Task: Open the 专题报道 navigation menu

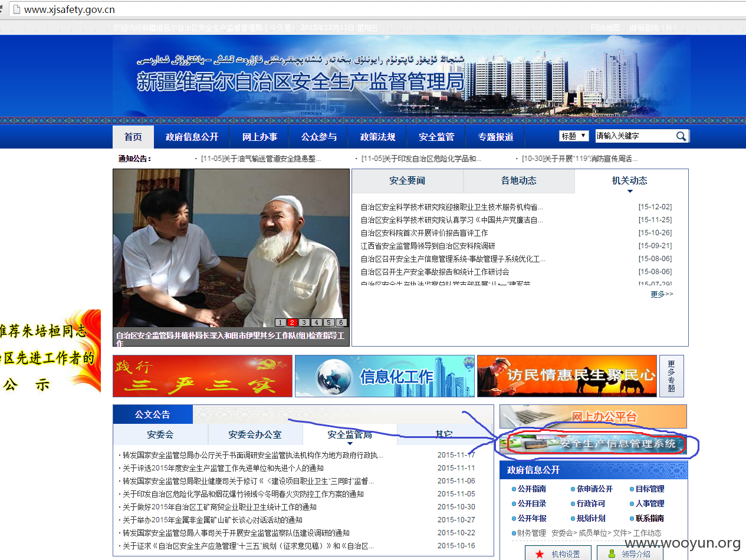Action: coord(496,137)
